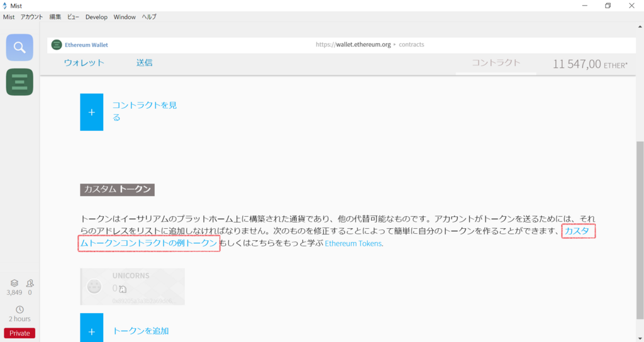Screen dimensions: 644x342
Task: Click the vertical scrollbar thumb
Action: [640, 230]
